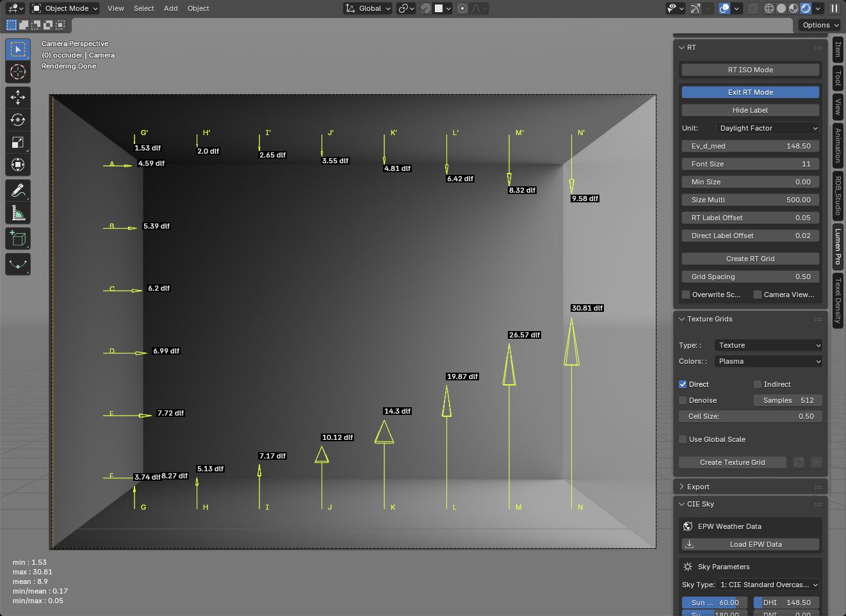
Task: Click the Sky Parameters sun icon
Action: point(688,567)
